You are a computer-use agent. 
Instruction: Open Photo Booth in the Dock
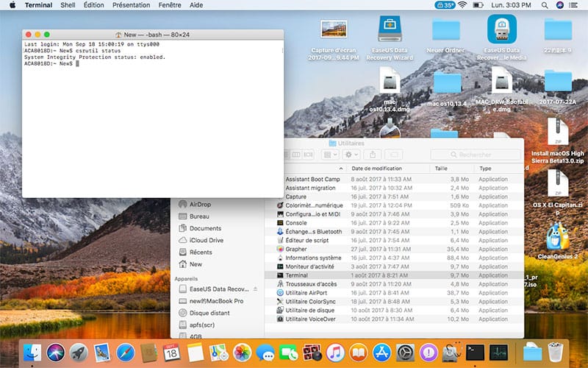(312, 353)
